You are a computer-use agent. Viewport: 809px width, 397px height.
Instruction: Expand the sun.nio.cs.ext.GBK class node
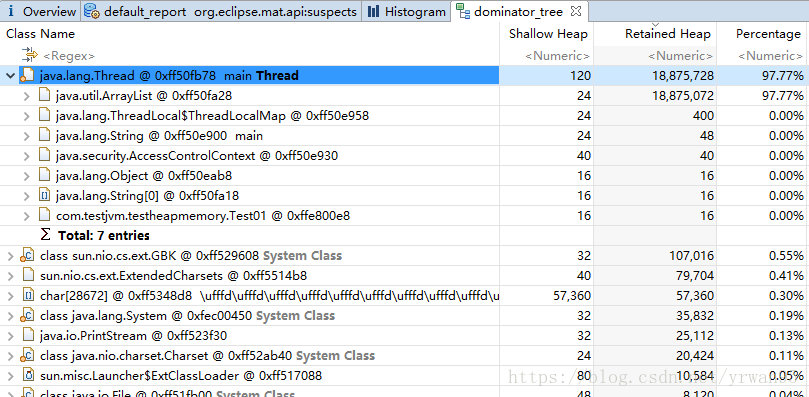(10, 256)
